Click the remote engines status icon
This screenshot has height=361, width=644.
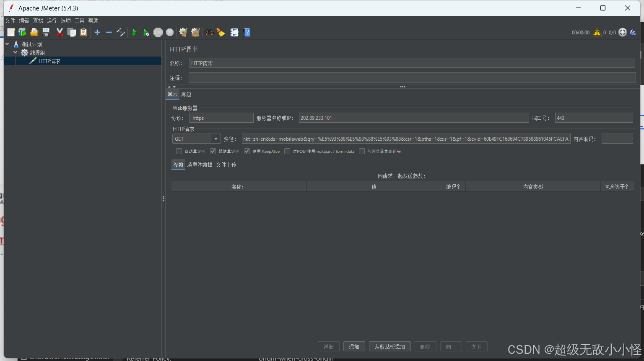click(x=623, y=32)
